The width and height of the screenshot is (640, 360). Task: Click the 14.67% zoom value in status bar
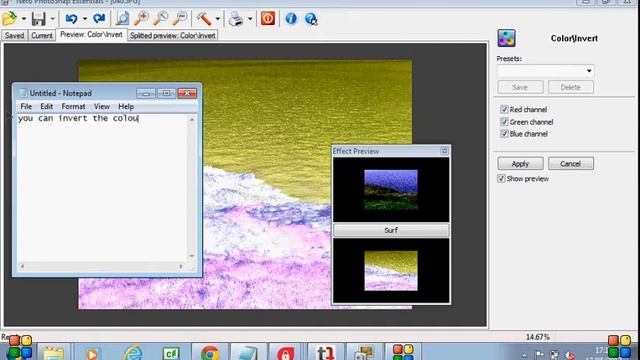tap(538, 337)
